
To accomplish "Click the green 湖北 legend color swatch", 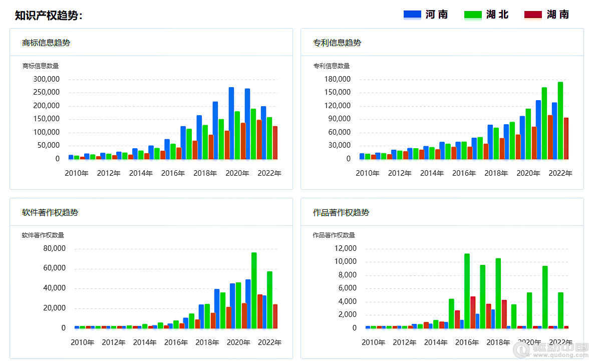I will [x=473, y=15].
